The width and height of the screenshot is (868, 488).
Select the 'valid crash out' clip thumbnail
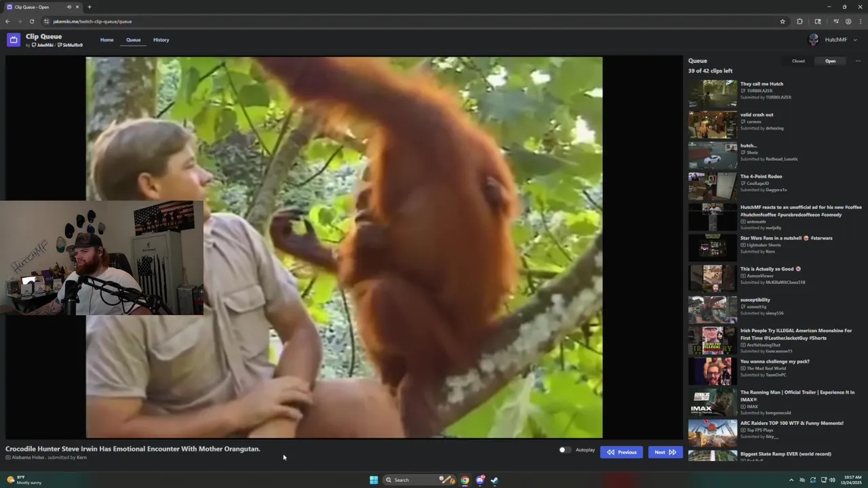(x=713, y=125)
